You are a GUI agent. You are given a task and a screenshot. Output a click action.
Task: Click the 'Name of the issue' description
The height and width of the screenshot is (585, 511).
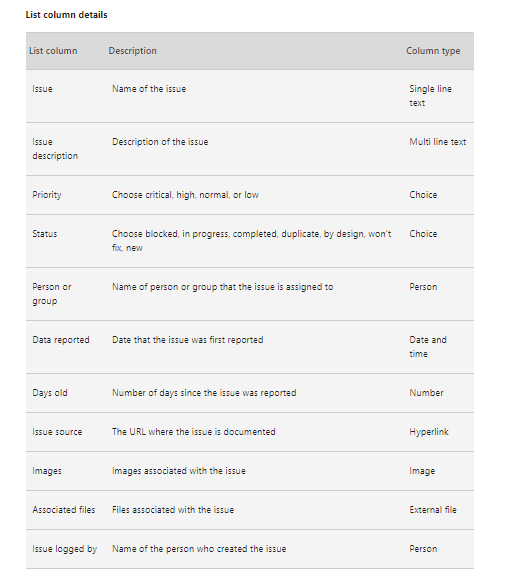tap(149, 89)
